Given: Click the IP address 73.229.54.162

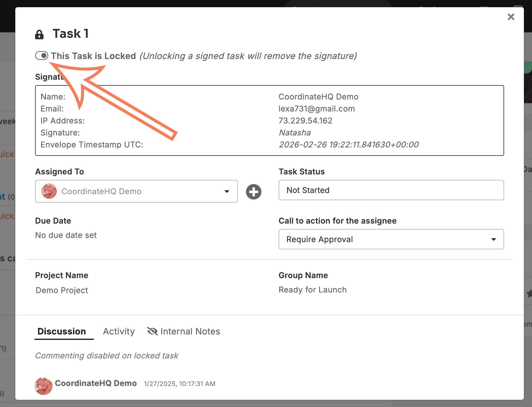Looking at the screenshot, I should pos(305,121).
